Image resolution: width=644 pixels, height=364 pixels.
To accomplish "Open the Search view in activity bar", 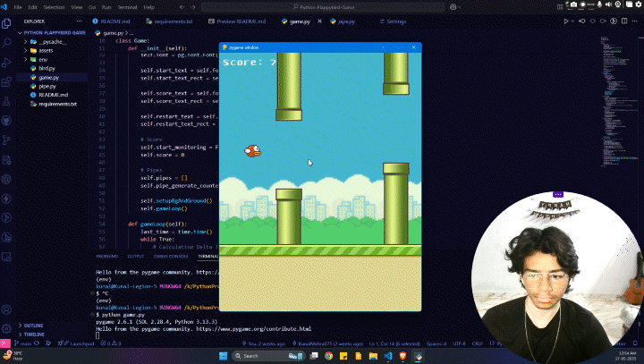I will click(x=6, y=43).
